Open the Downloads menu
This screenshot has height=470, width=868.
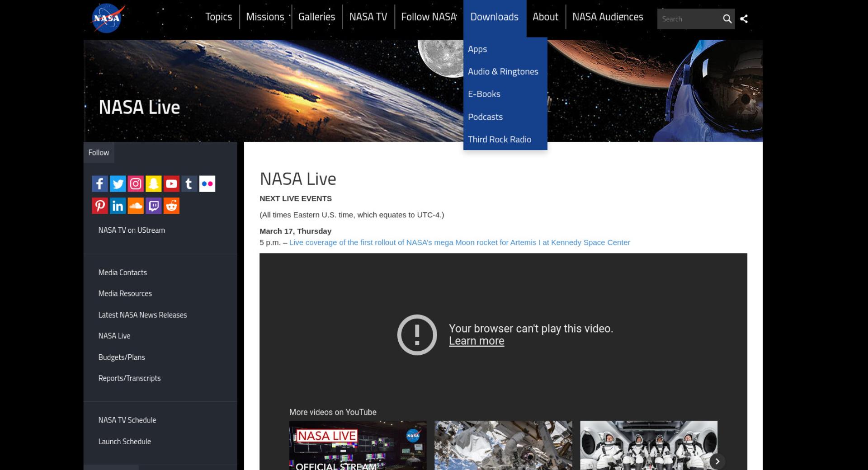(x=495, y=17)
